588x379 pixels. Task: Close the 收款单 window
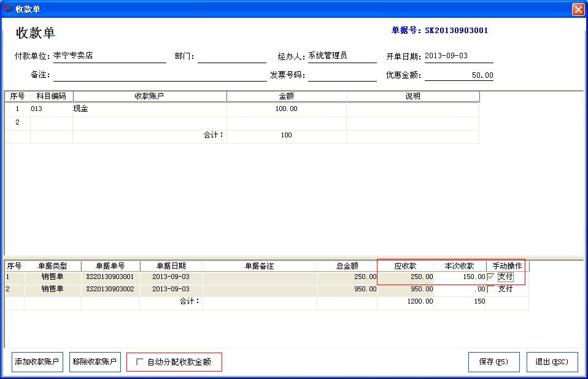coord(578,9)
